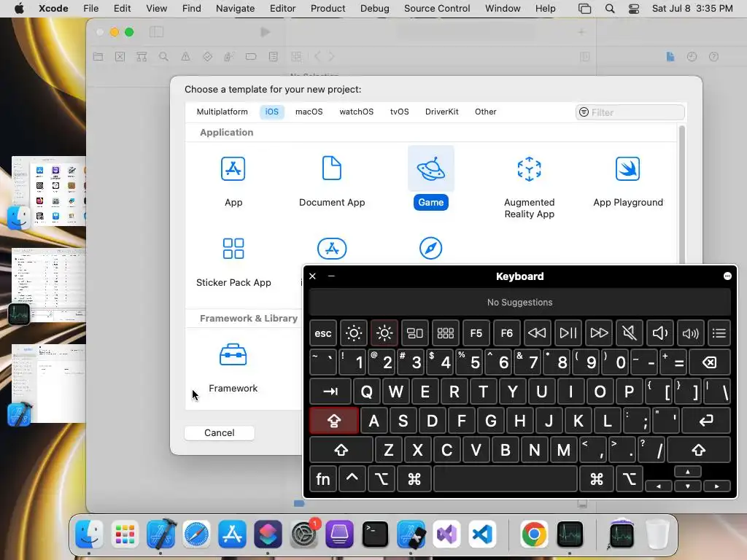Switch to the macOS tab
The height and width of the screenshot is (560, 747).
click(309, 112)
